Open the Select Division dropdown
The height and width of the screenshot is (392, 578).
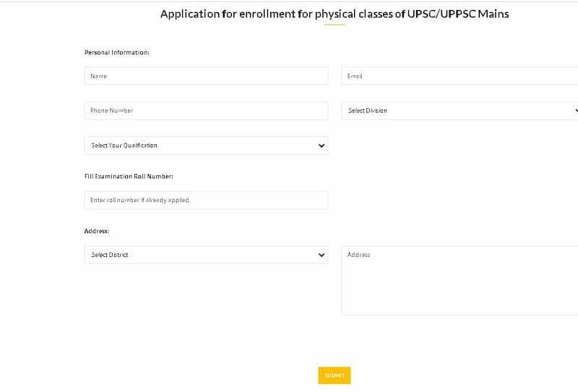coord(460,110)
